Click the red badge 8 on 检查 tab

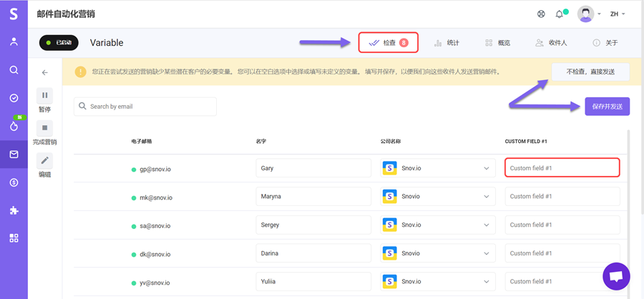pyautogui.click(x=404, y=42)
